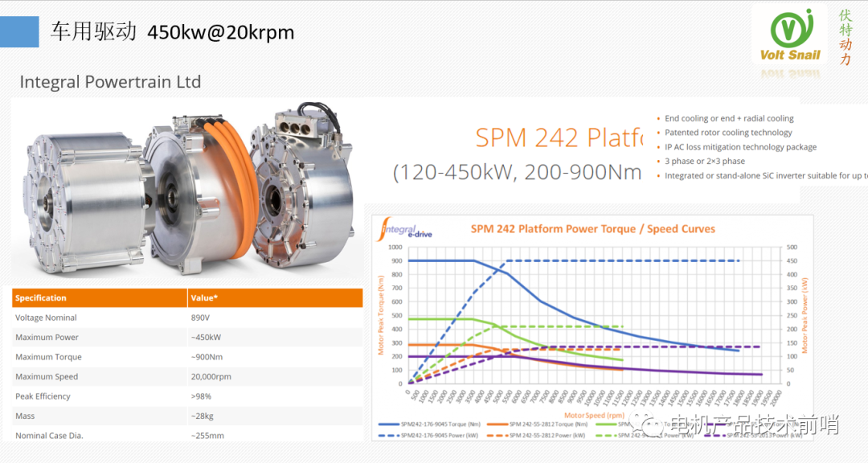Click bullet 'End cooling or end + radial cooling'
The height and width of the screenshot is (463, 868).
tap(729, 118)
